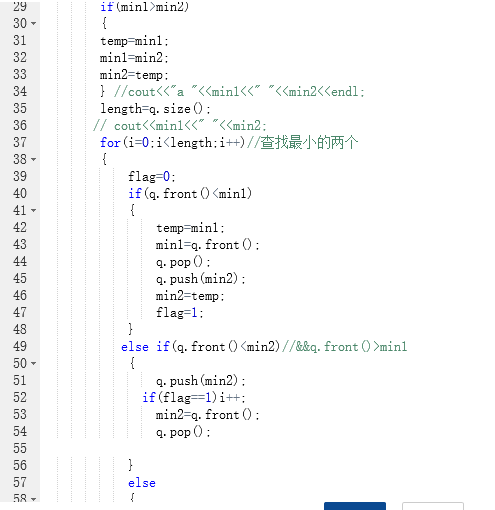Place cursor on 'flag=0;' line
Image resolution: width=495 pixels, height=510 pixels.
[x=152, y=177]
